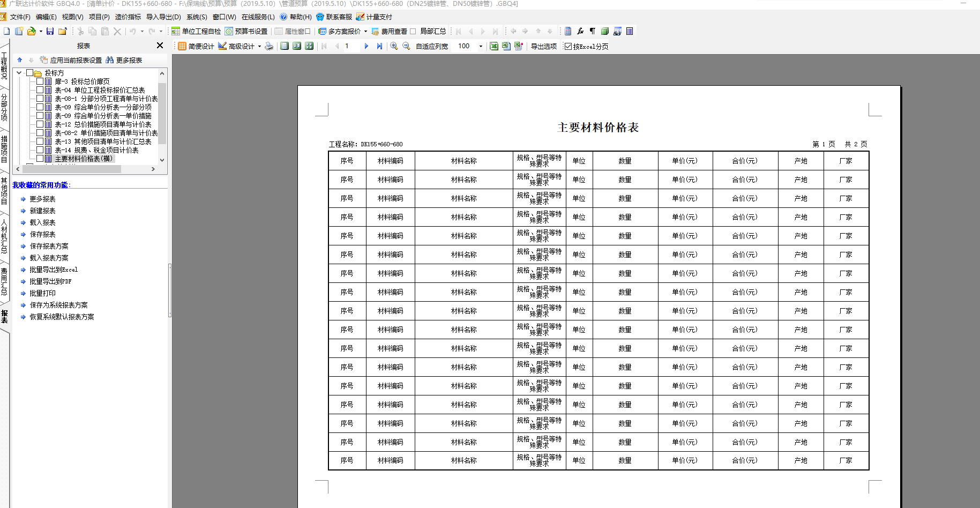Click the page number field showing 1
This screenshot has width=980, height=508.
(x=351, y=46)
